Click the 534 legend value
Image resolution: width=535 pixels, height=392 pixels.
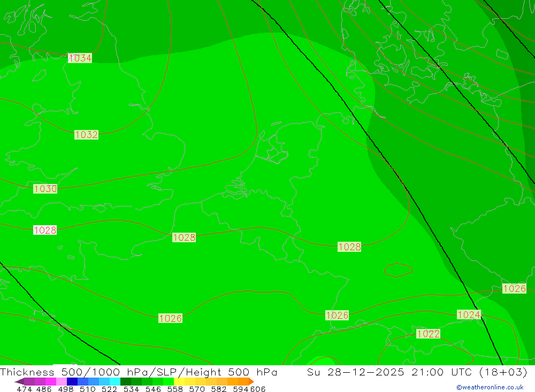click(131, 389)
